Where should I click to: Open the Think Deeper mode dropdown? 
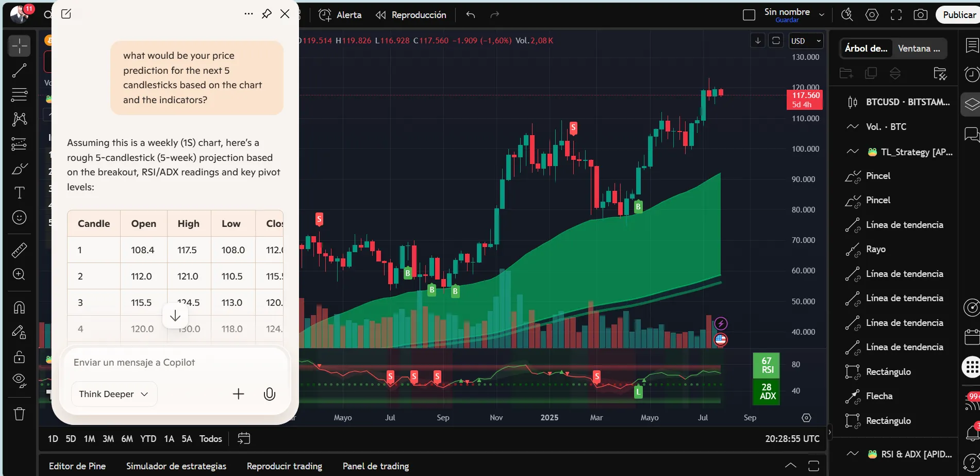[x=114, y=395]
